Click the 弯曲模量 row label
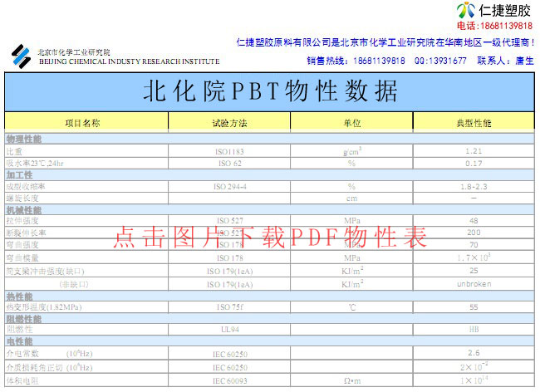The width and height of the screenshot is (540, 392). point(22,257)
